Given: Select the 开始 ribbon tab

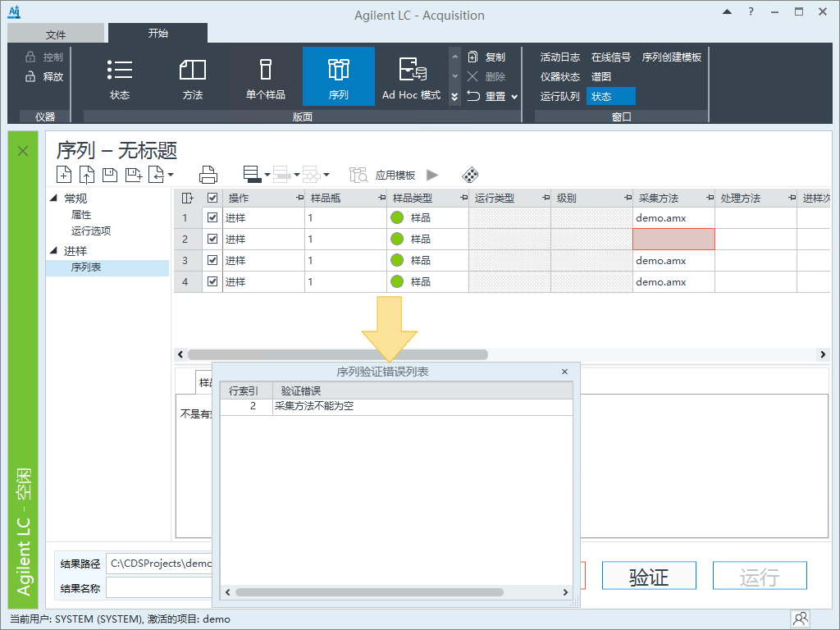Looking at the screenshot, I should coord(158,33).
